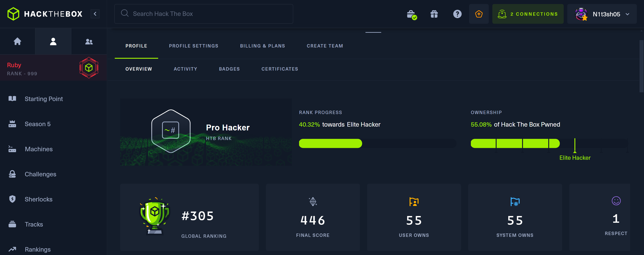The image size is (644, 255).
Task: Go to the Home sidebar tab
Action: pos(17,41)
